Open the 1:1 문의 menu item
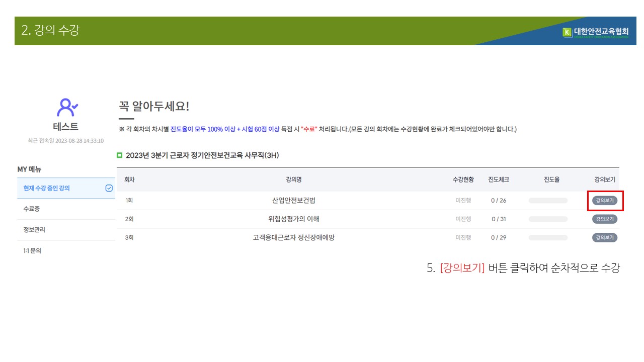 [x=32, y=250]
